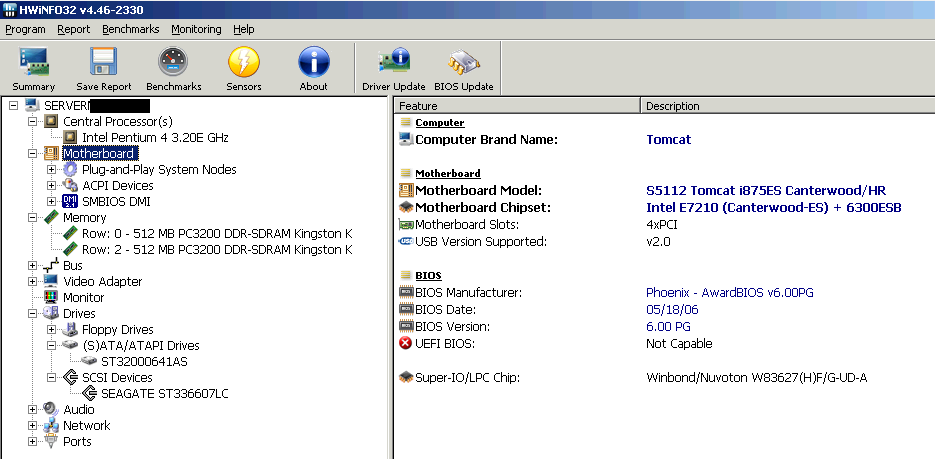Click the SMBIOS DMI icon
Screen dimensions: 935x459
[x=70, y=201]
